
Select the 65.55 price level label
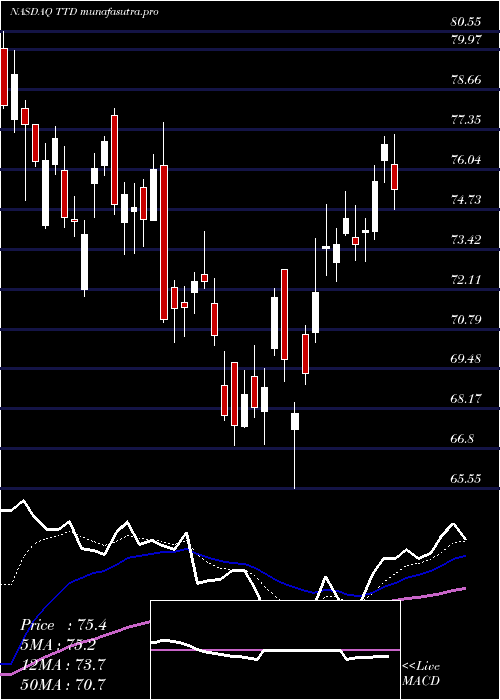(x=466, y=479)
